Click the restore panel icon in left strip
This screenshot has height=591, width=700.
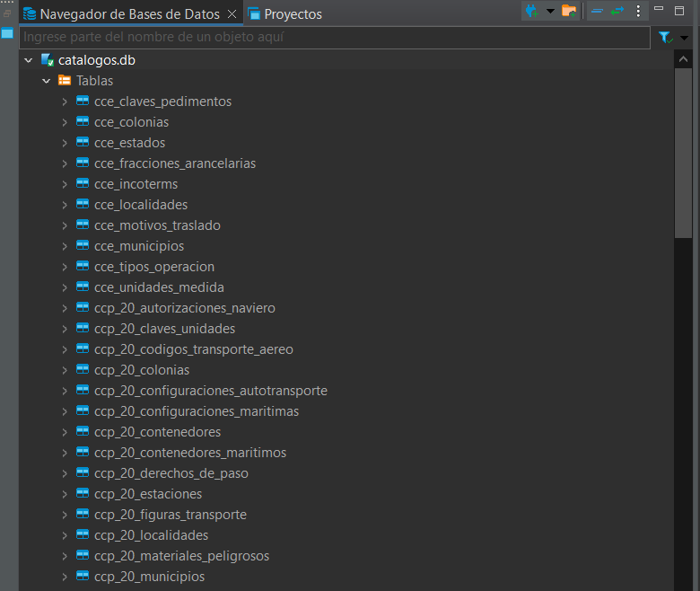click(7, 33)
